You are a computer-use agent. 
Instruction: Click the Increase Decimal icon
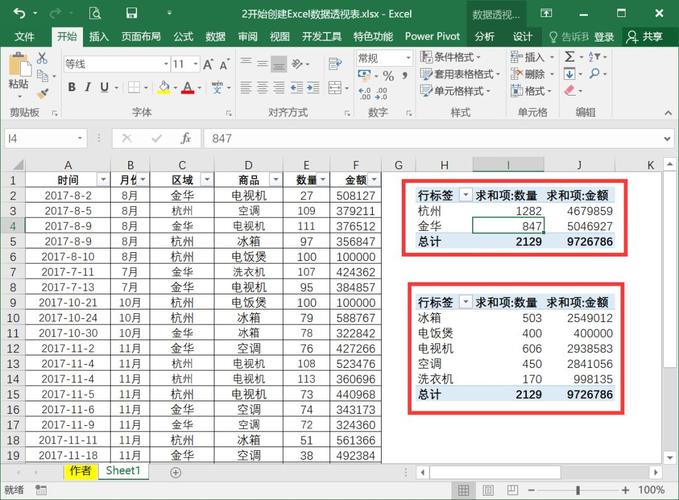[x=365, y=93]
